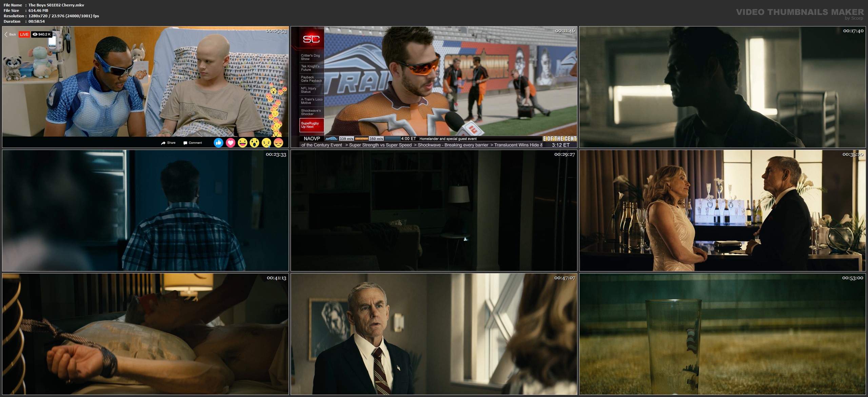Select Tek Knight's Future rundown item

point(312,68)
